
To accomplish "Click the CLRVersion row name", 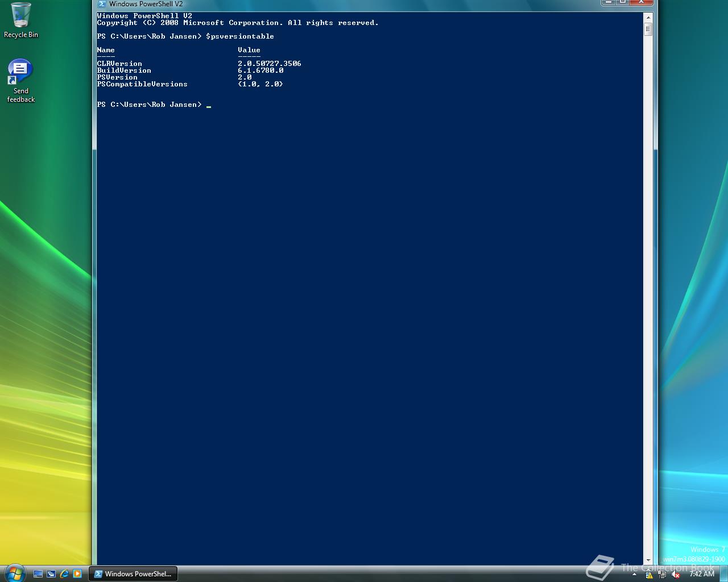I will point(119,64).
